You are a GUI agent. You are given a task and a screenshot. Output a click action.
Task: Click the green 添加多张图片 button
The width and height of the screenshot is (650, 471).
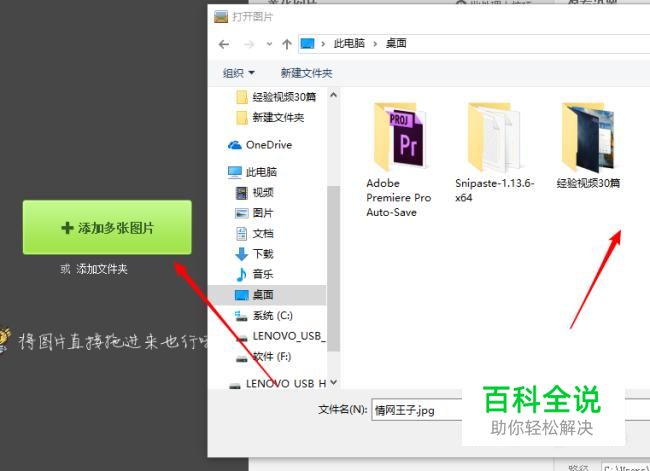tap(107, 227)
